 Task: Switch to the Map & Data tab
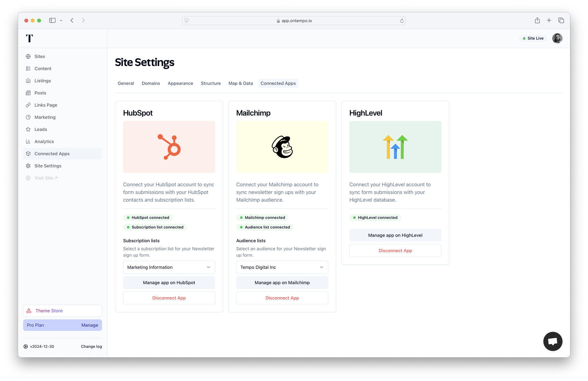click(240, 83)
